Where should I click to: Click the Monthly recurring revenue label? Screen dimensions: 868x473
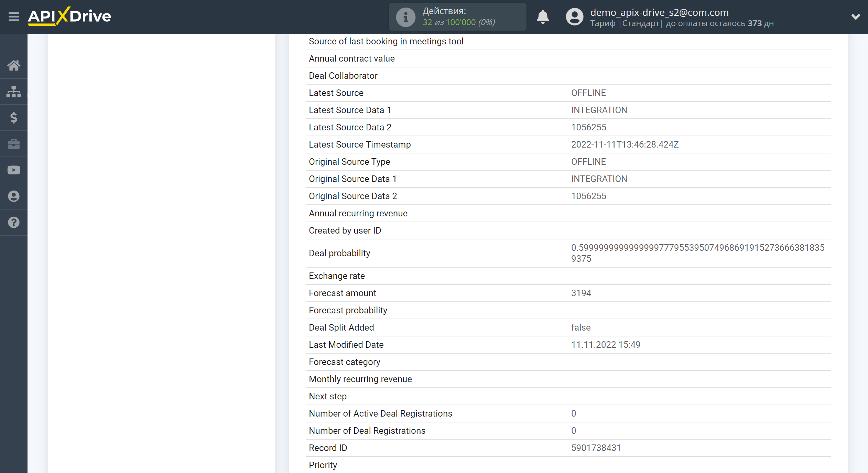pos(360,379)
